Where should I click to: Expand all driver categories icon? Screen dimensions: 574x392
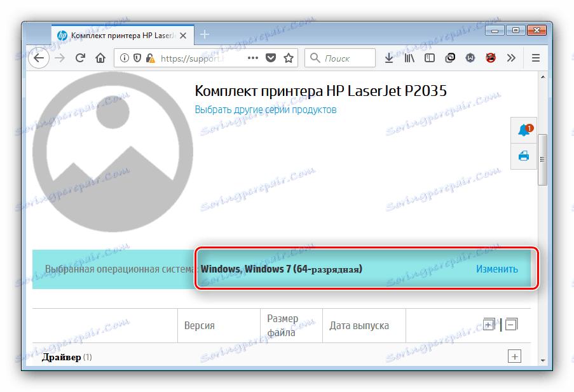[489, 324]
